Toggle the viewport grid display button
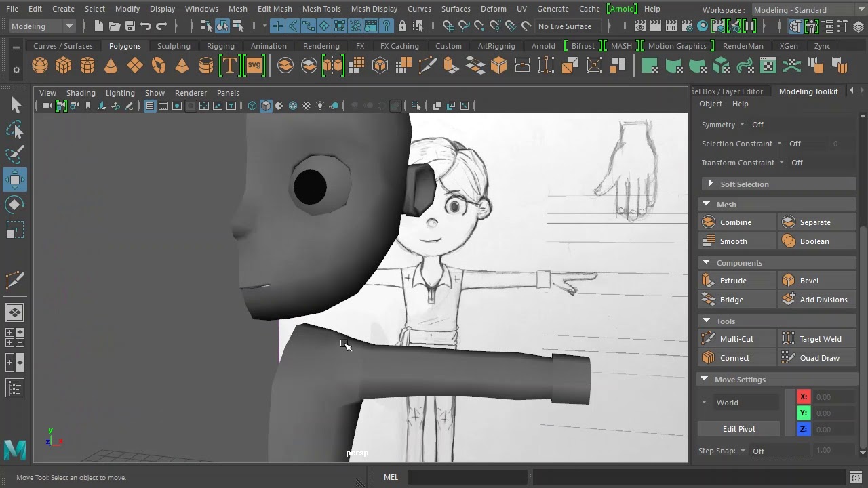 150,106
